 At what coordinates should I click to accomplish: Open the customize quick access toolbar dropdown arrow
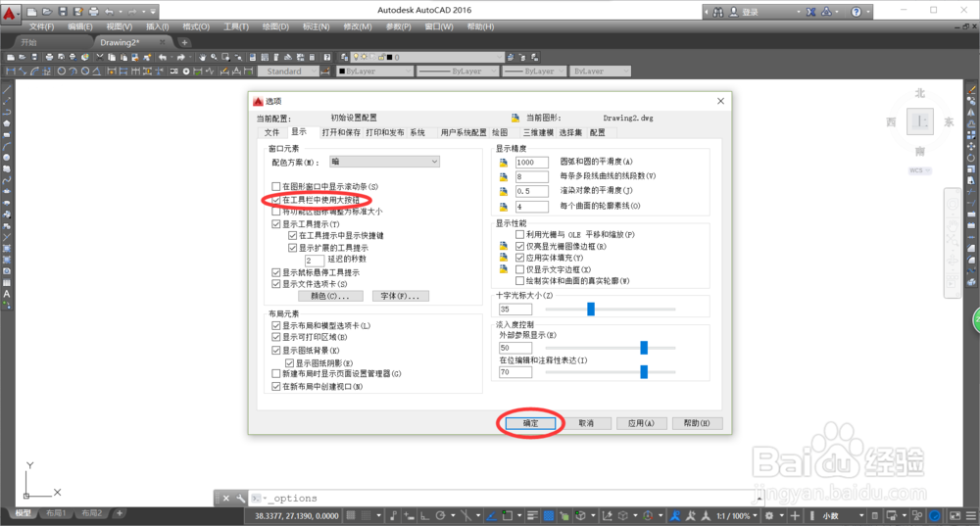[153, 12]
